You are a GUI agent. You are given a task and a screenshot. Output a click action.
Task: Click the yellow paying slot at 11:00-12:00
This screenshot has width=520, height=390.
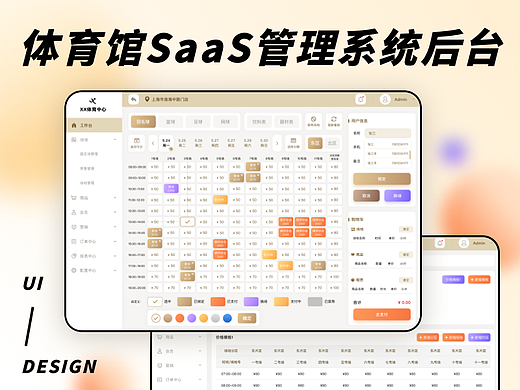pyautogui.click(x=220, y=200)
